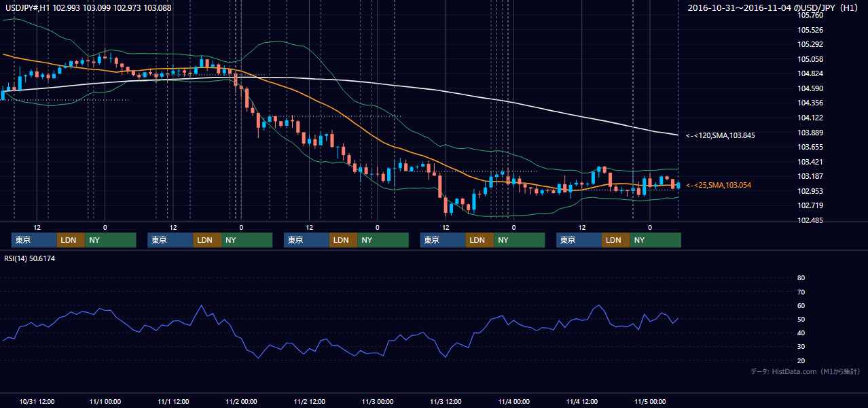Click the 104.590 price axis value
Viewport: 868px width, 408px height.
811,88
